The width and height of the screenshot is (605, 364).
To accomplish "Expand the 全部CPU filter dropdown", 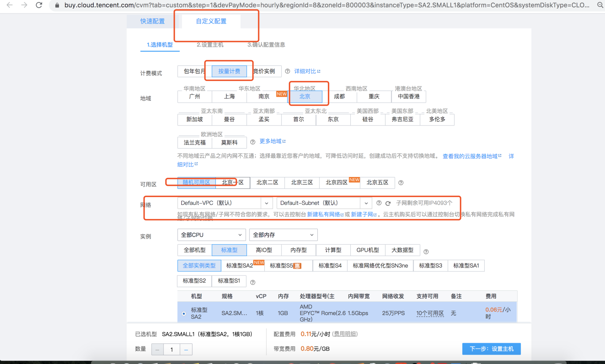I will tap(211, 235).
